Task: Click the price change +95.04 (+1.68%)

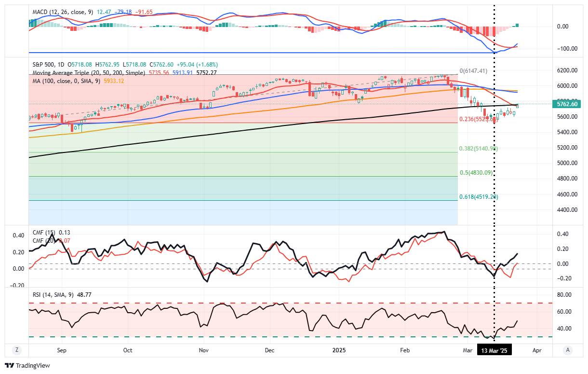Action: click(x=197, y=64)
